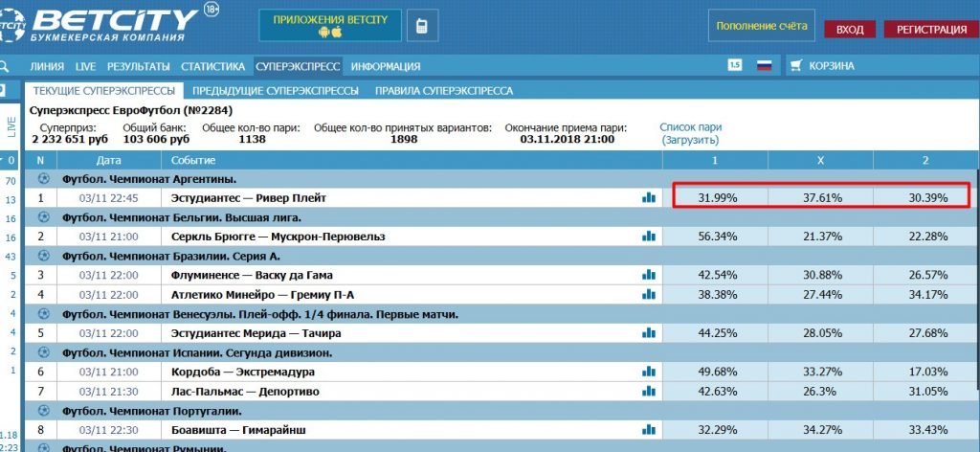
Task: Open Список пари (Загрузить) link
Action: tap(691, 134)
